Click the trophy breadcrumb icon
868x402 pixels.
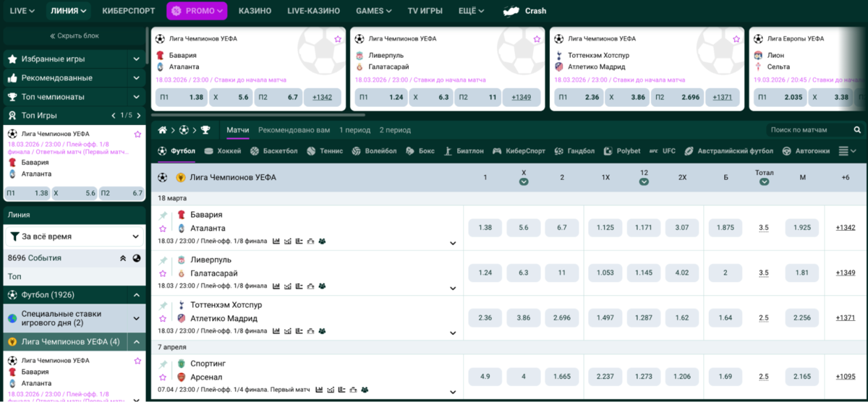click(x=205, y=130)
